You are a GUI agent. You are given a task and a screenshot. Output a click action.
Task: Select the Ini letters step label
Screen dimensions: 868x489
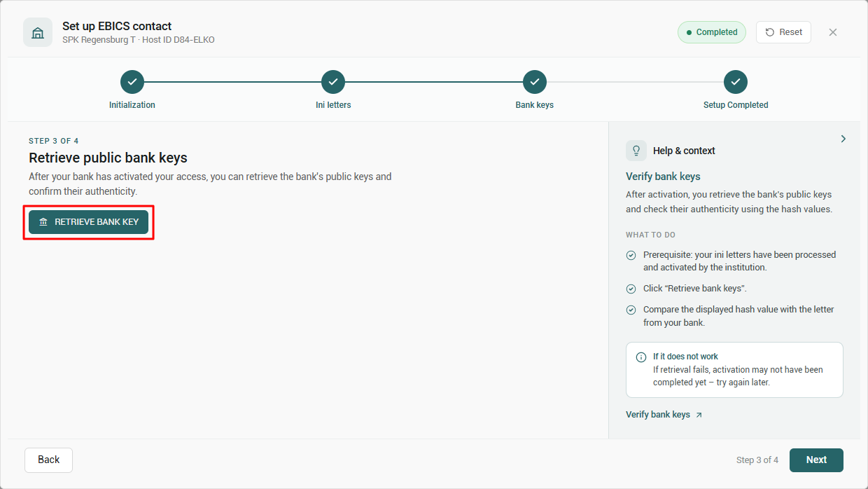point(333,105)
